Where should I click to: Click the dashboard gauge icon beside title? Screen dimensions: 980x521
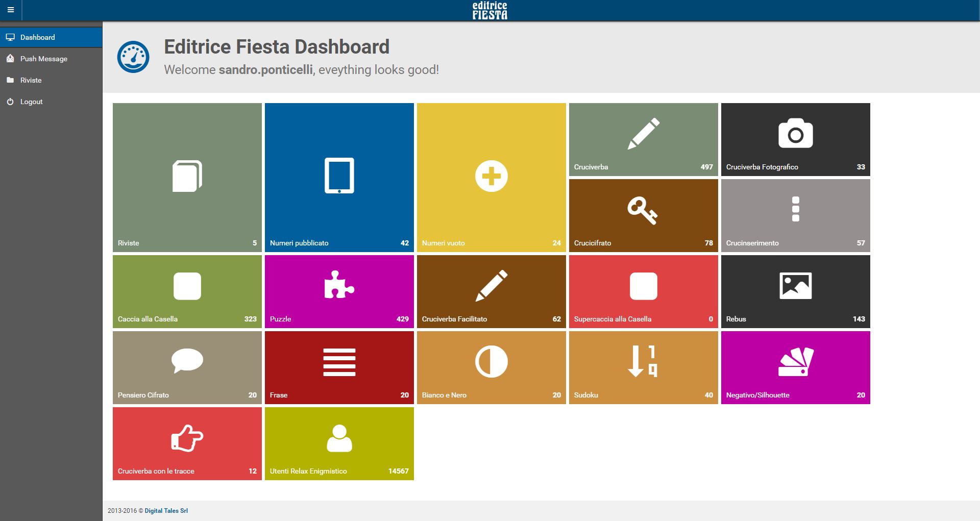[133, 57]
